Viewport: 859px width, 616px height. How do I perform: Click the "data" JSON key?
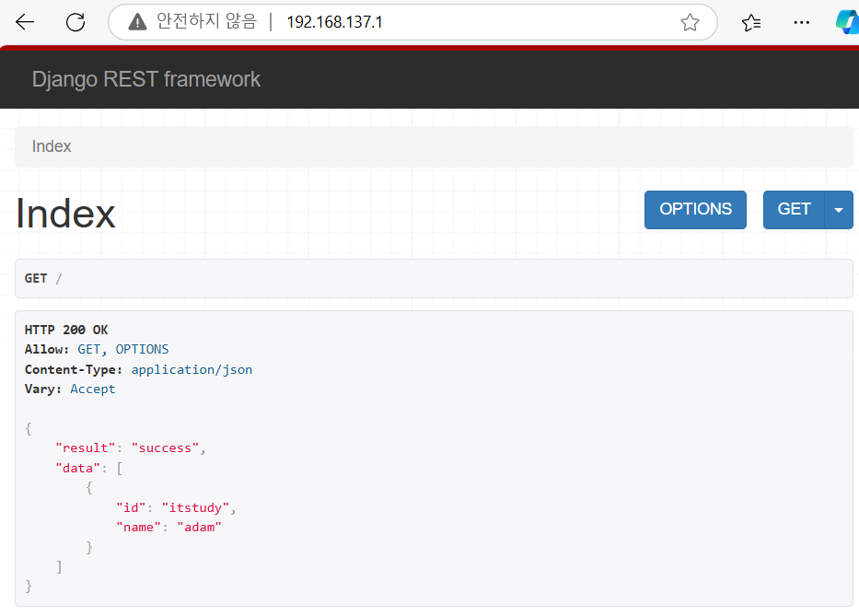click(x=77, y=468)
